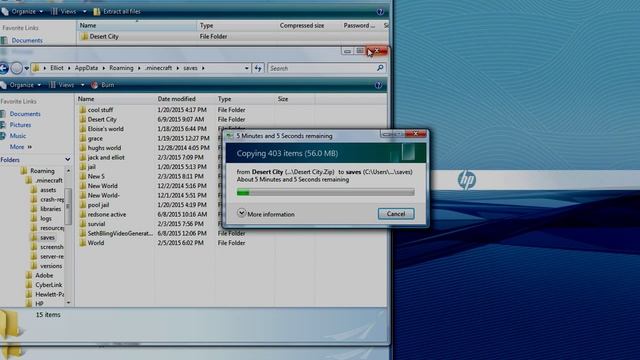Open Organize menu in saves window
Image resolution: width=640 pixels, height=360 pixels.
tap(21, 85)
